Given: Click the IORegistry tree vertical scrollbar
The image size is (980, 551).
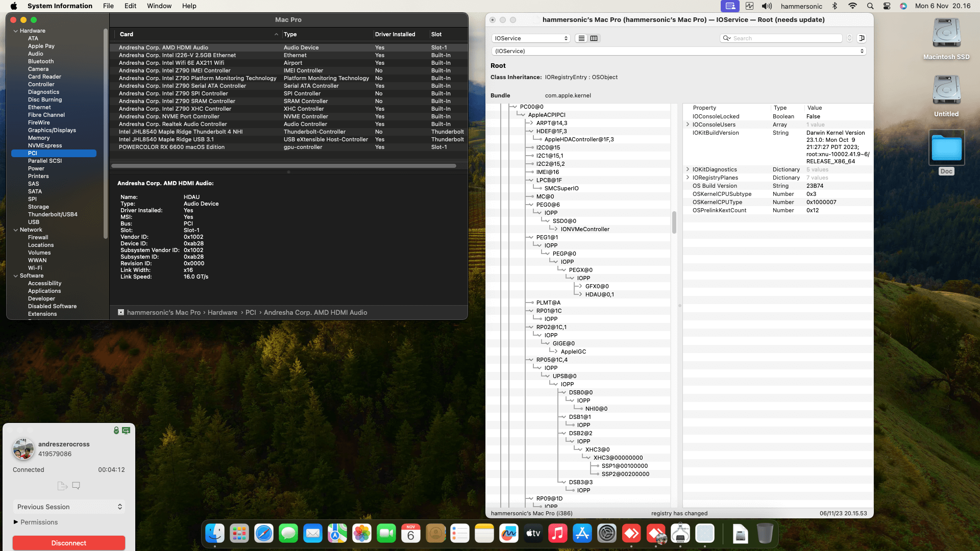Looking at the screenshot, I should pos(674,222).
